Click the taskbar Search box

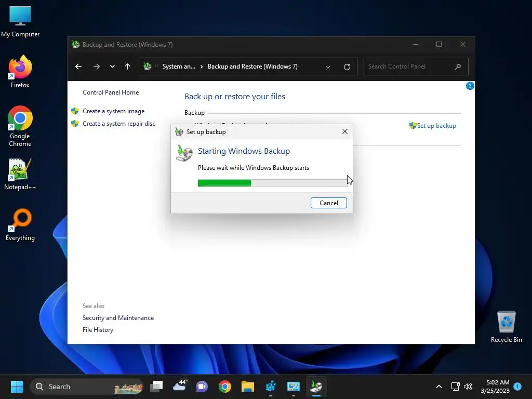click(87, 387)
